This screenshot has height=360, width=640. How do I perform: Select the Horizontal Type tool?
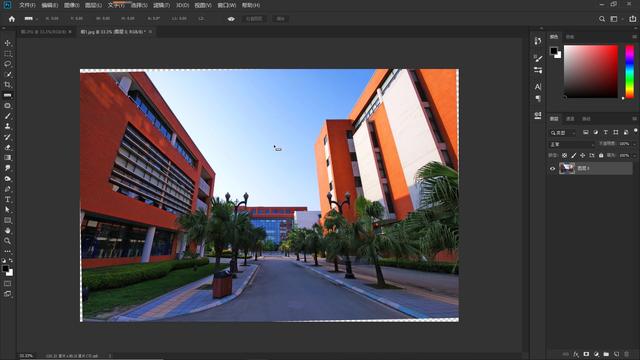[7, 199]
